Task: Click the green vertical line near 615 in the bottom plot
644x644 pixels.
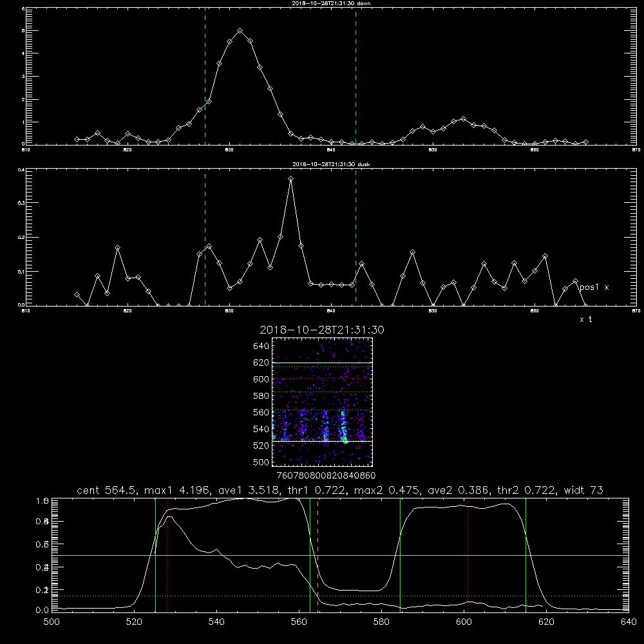Action: tap(526, 555)
